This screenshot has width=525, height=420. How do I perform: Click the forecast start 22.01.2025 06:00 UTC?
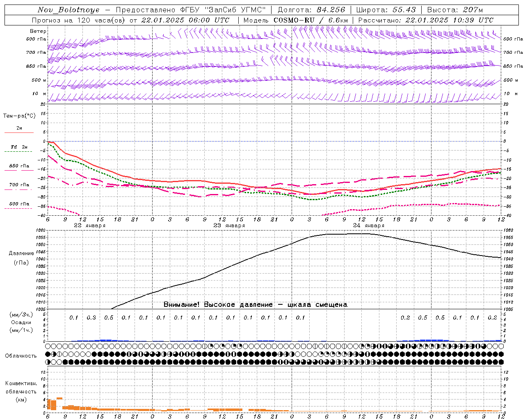[x=185, y=20]
